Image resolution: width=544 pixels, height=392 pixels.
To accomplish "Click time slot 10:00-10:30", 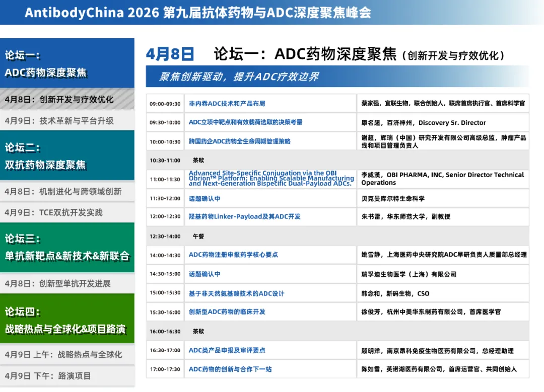I will click(165, 142).
